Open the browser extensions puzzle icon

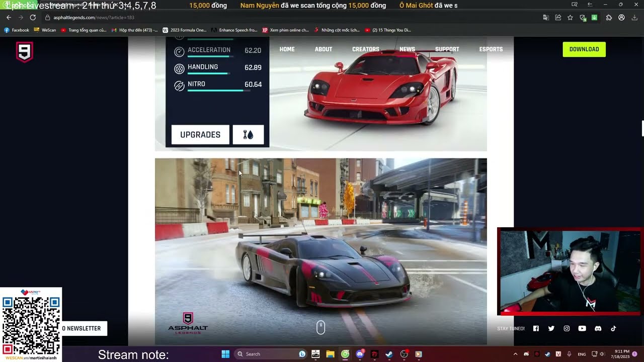coord(609,18)
